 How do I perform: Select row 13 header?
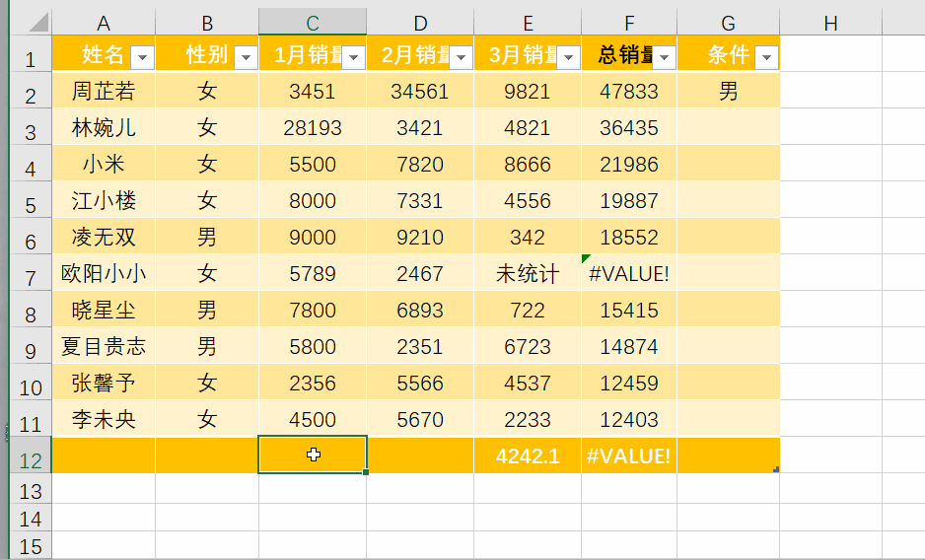point(31,491)
